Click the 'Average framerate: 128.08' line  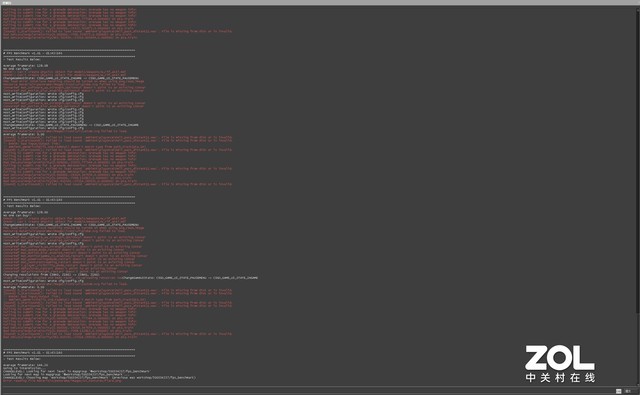point(26,65)
